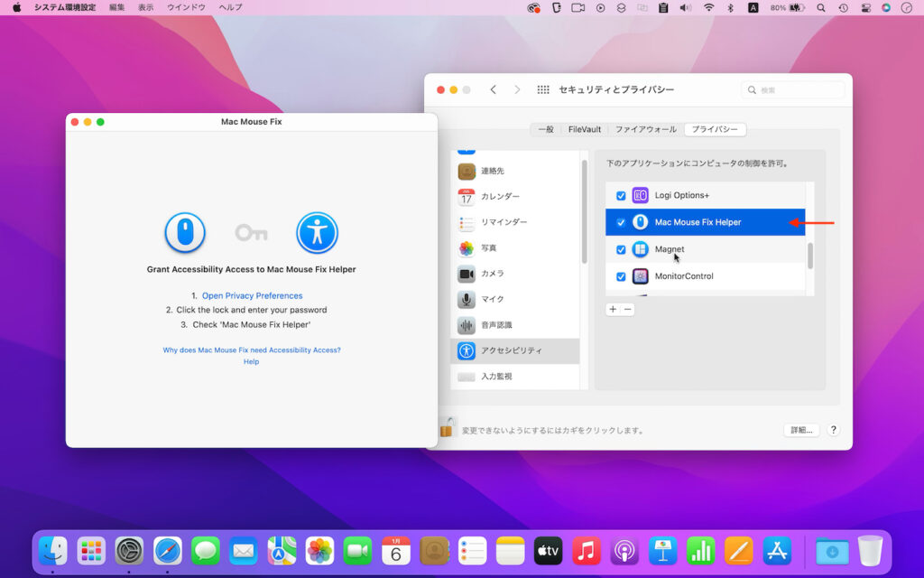Go back using the toolbar back chevron
The image size is (924, 578).
coord(493,89)
